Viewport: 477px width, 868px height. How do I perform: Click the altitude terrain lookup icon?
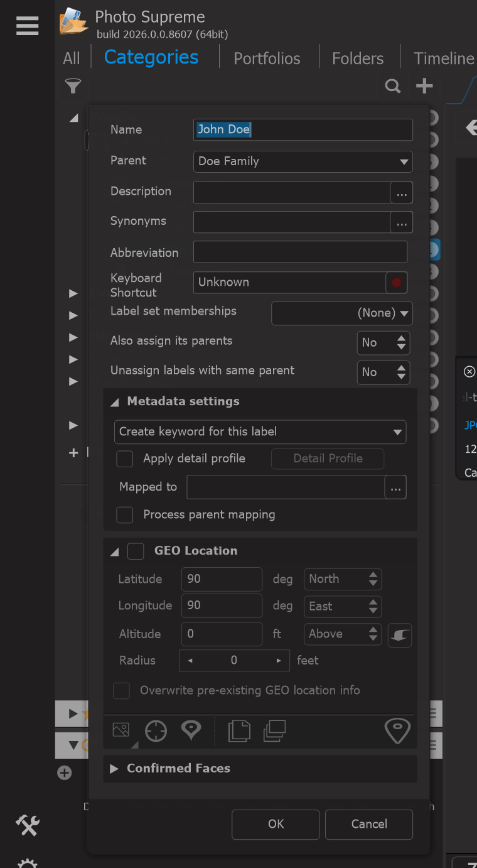click(400, 635)
